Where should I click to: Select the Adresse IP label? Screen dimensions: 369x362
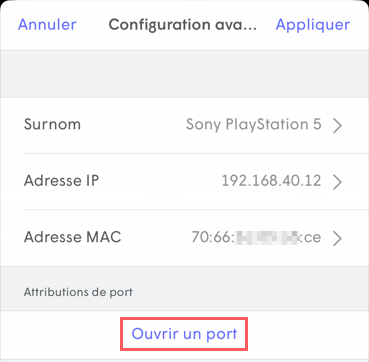click(61, 181)
